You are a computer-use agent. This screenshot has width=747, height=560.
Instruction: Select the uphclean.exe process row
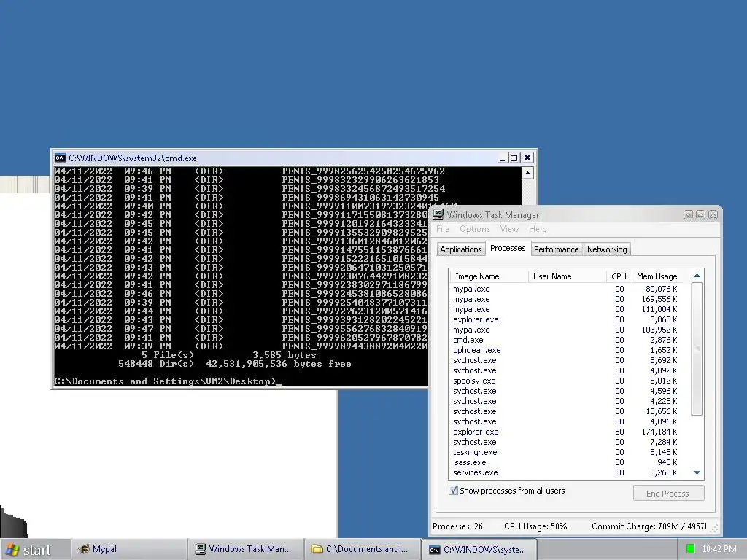(566, 350)
